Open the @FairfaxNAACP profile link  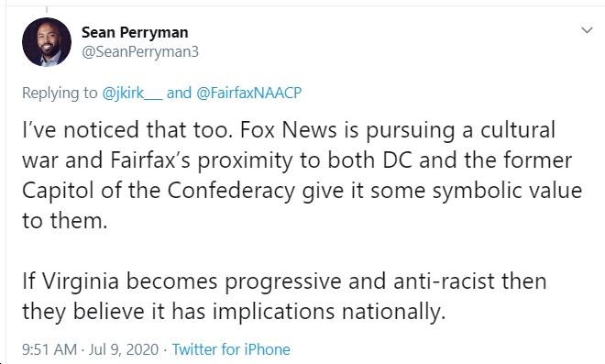click(248, 93)
